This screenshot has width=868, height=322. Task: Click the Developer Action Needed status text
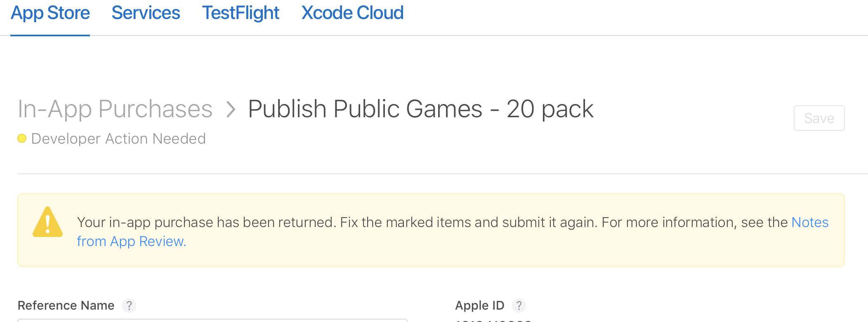coord(118,139)
